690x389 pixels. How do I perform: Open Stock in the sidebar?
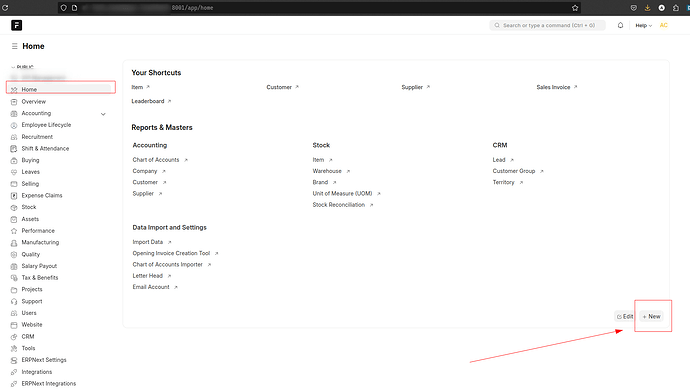29,207
